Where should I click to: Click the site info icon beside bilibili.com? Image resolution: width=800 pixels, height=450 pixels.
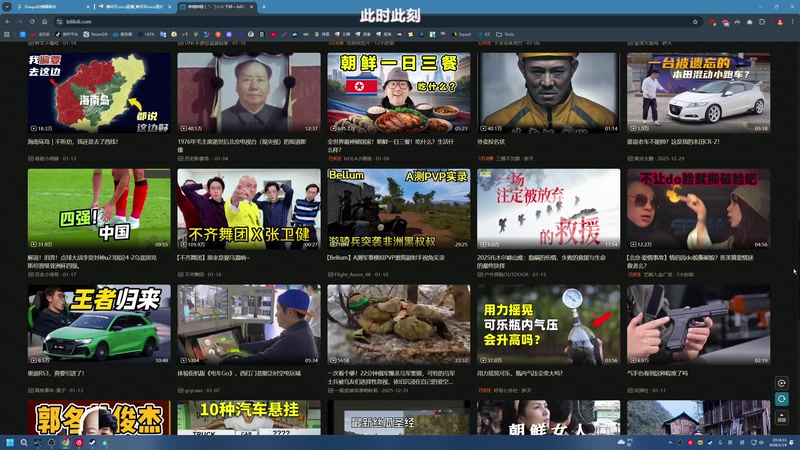click(60, 21)
